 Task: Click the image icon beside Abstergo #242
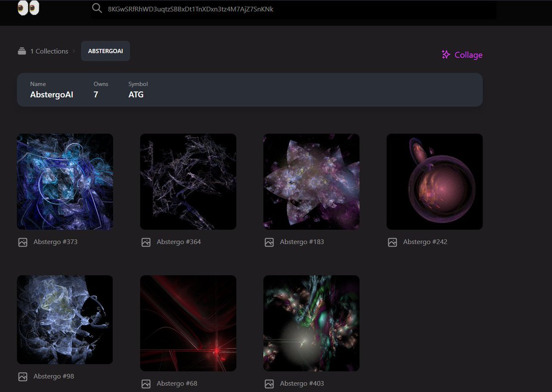(x=392, y=242)
